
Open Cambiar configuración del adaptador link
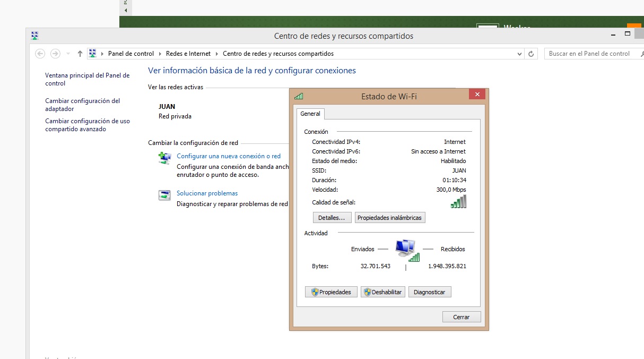coord(82,105)
